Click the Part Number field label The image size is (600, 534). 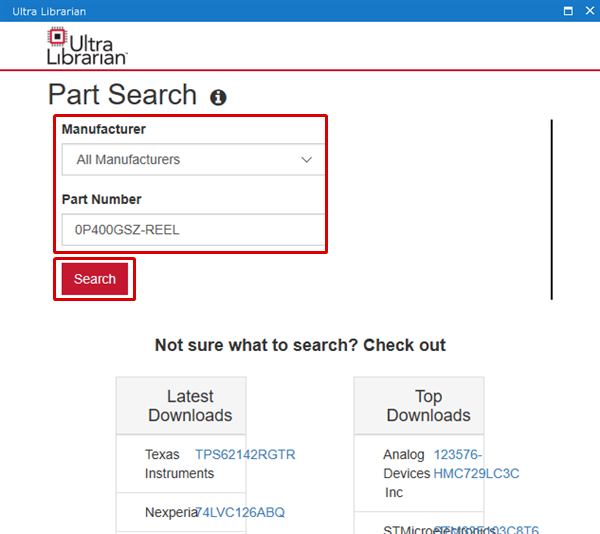click(x=101, y=199)
